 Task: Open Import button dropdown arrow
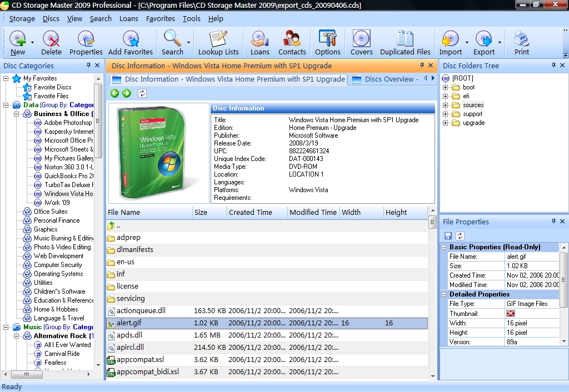[x=467, y=42]
